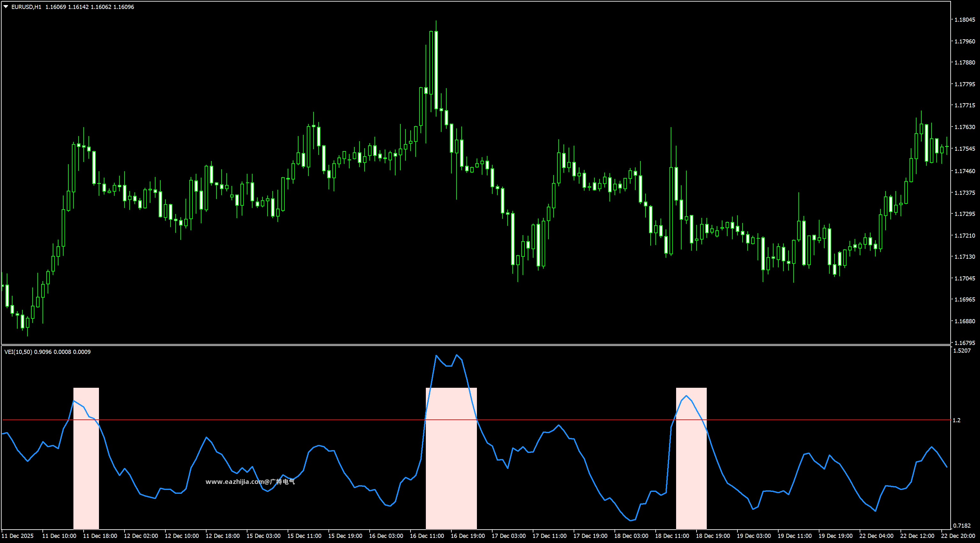Click the 16 Dec 03:00 time label

tap(386, 536)
